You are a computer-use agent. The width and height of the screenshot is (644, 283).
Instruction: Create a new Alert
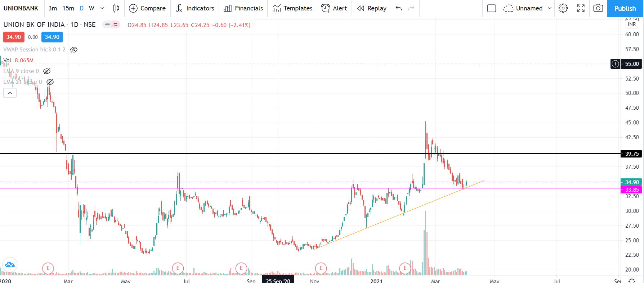334,8
